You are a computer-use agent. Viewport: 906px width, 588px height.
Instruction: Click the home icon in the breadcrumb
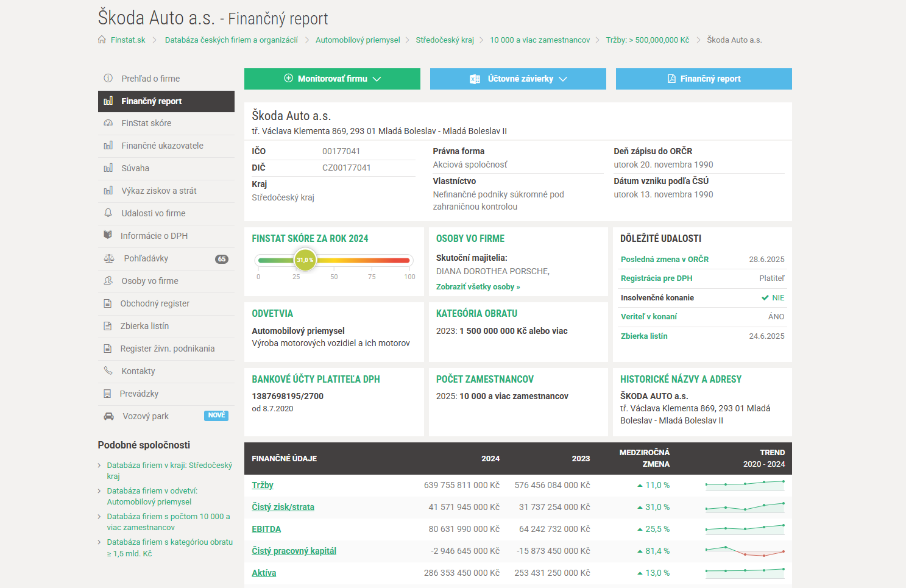coord(102,40)
